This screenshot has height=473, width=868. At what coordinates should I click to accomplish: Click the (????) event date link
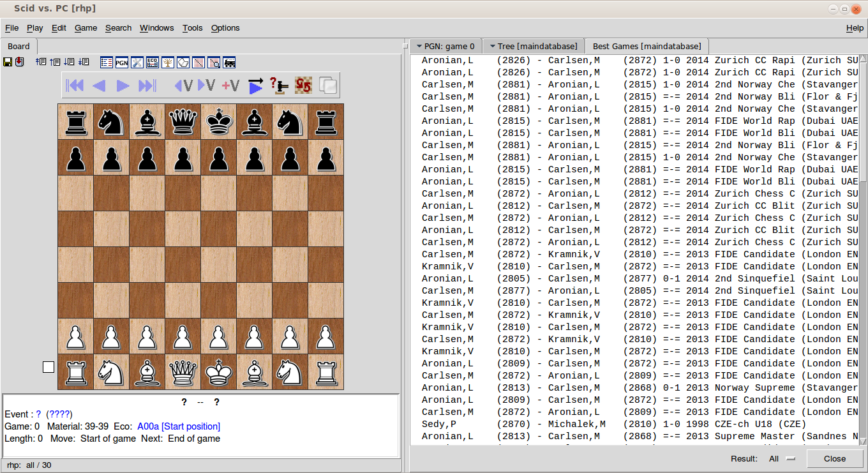(59, 414)
